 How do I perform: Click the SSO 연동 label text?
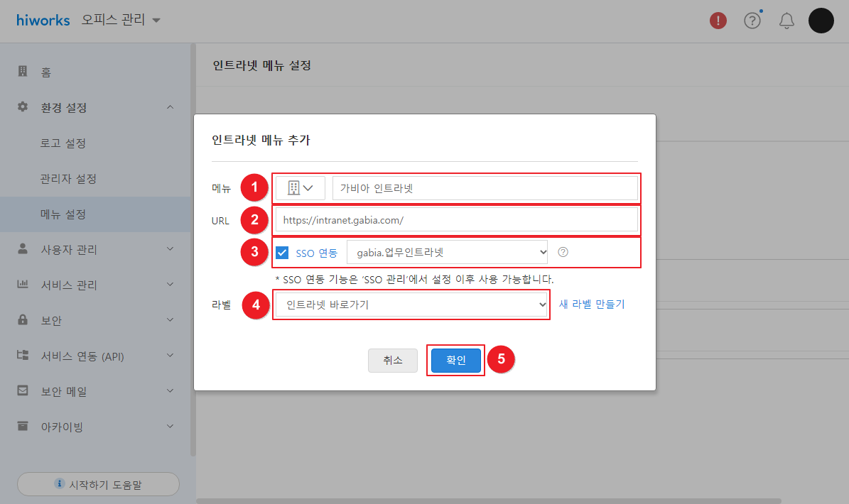317,253
